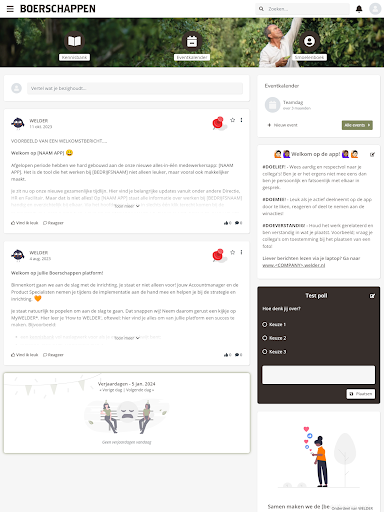Select Keuze 2 in Test poll
Viewport: 384px width, 512px height.
(x=265, y=338)
